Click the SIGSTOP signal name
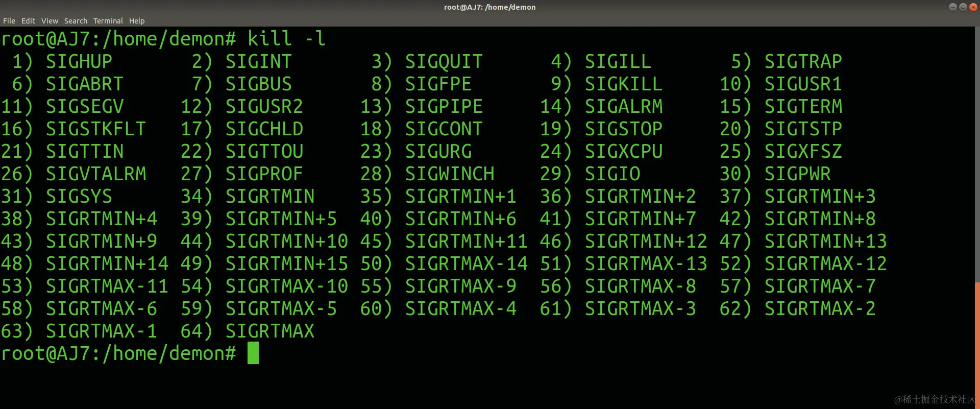 (624, 129)
